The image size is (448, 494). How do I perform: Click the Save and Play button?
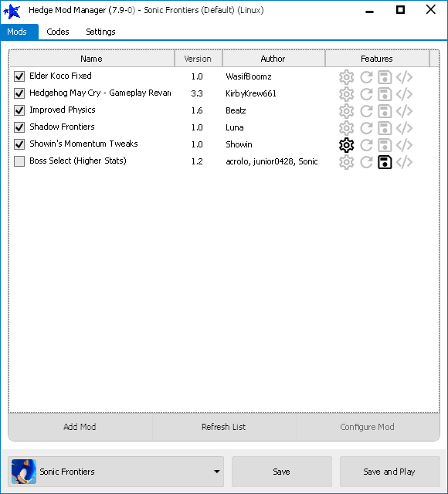click(x=389, y=472)
